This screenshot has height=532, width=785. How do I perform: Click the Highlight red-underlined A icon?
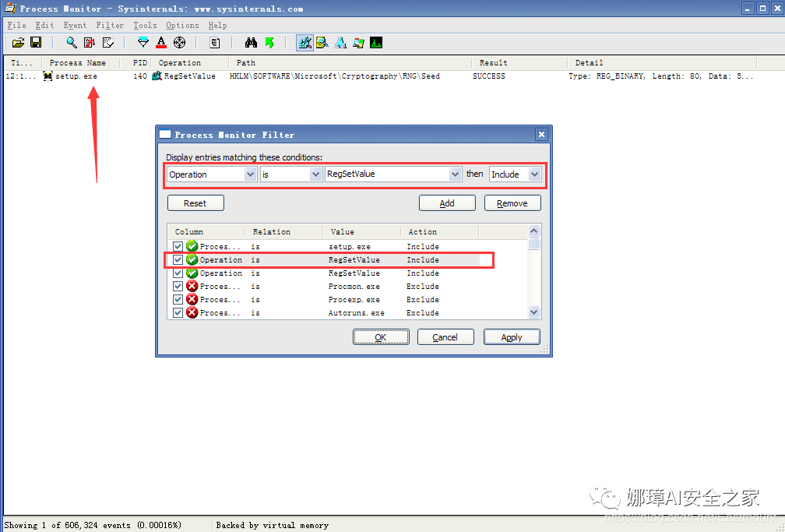point(161,43)
